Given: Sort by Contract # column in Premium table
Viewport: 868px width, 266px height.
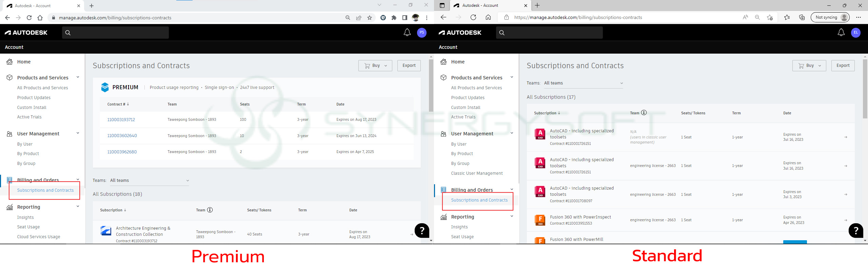Looking at the screenshot, I should [118, 104].
